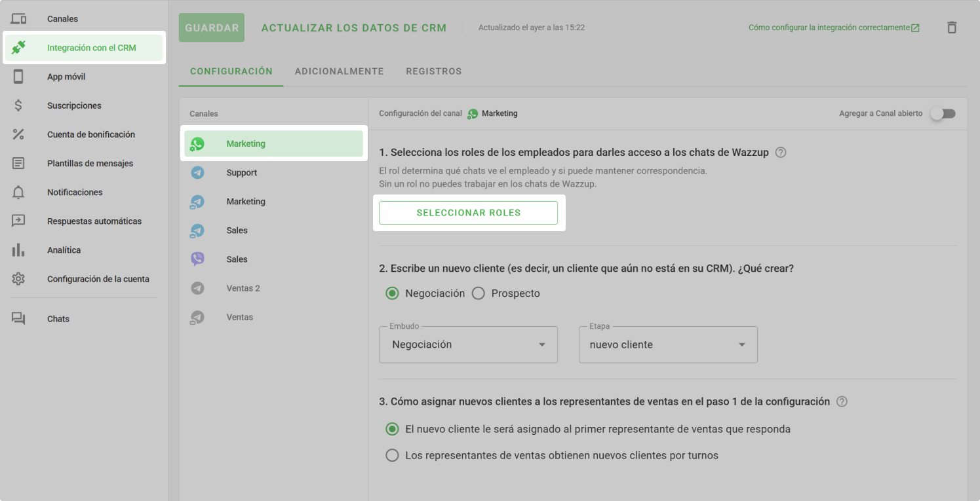The height and width of the screenshot is (501, 980).
Task: Click the Plantillas de mensajes document icon
Action: click(18, 163)
